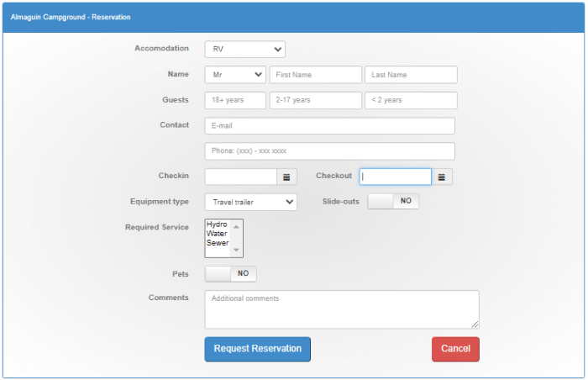
Task: Select Hydro in Required Service list
Action: point(217,224)
